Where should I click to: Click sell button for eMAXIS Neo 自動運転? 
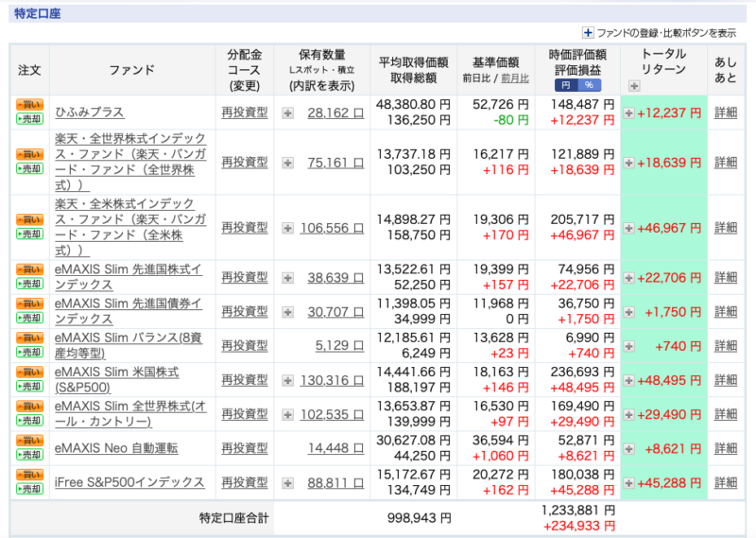point(30,455)
